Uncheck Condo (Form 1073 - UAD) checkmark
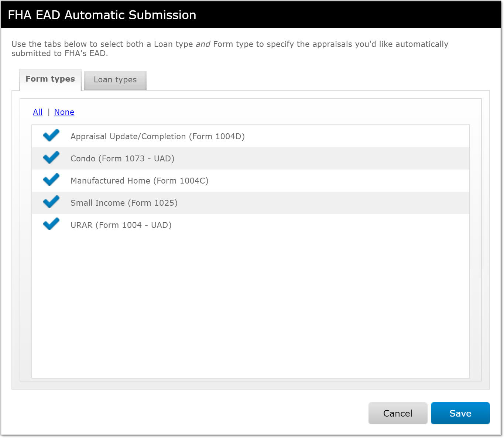 (x=51, y=158)
